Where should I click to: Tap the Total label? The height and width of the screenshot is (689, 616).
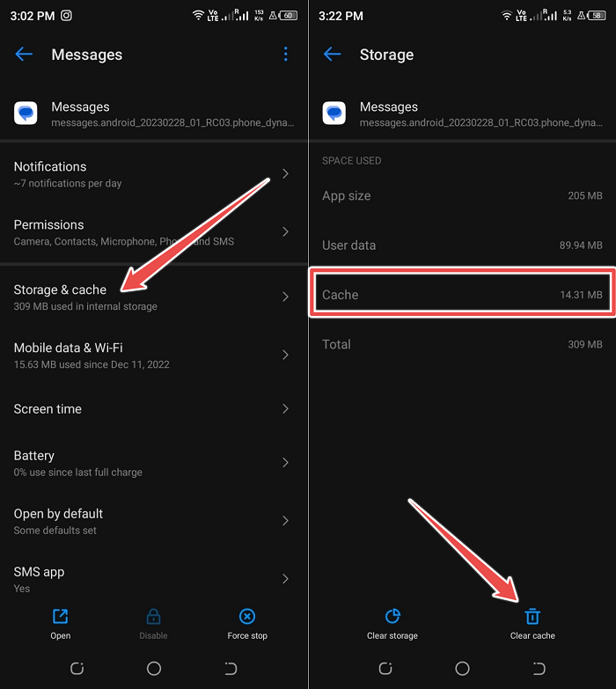click(336, 345)
